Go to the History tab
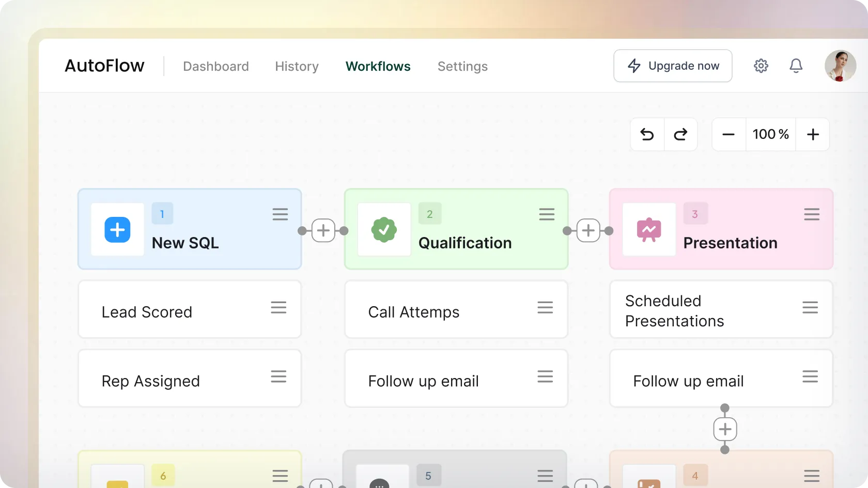Image resolution: width=868 pixels, height=488 pixels. click(297, 67)
